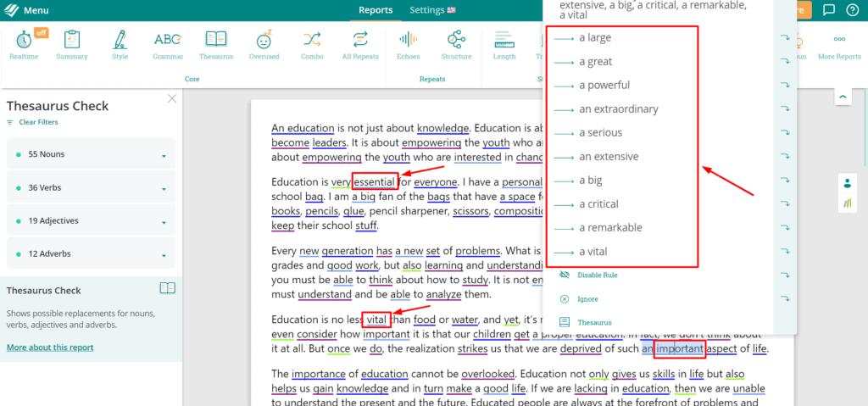The height and width of the screenshot is (406, 868).
Task: Open the Combo report
Action: coord(312,44)
